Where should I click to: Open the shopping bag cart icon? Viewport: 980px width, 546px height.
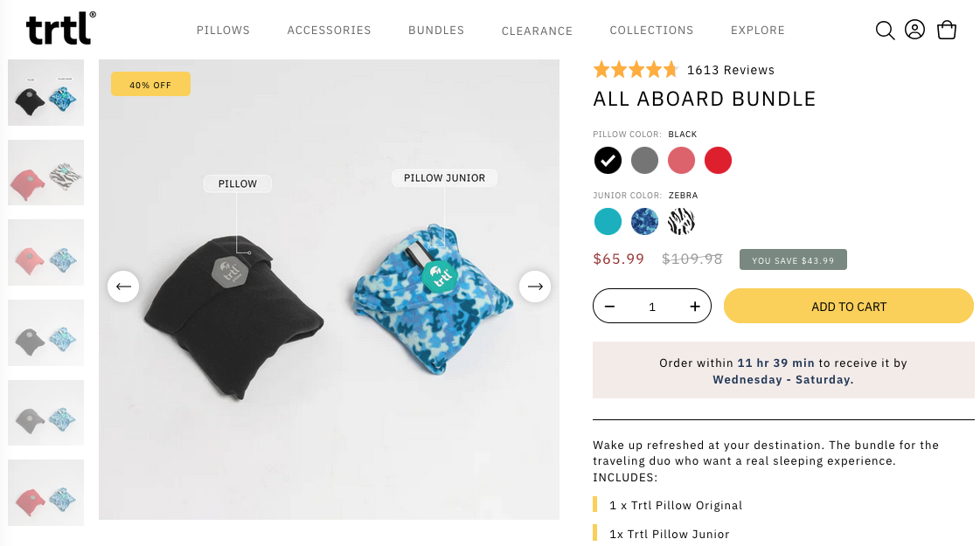click(946, 30)
